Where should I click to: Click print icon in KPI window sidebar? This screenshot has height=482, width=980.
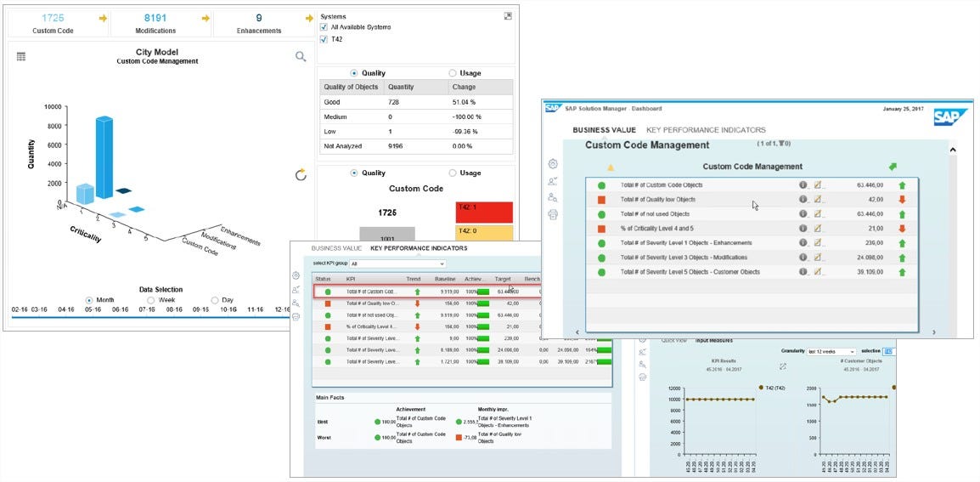(x=296, y=317)
